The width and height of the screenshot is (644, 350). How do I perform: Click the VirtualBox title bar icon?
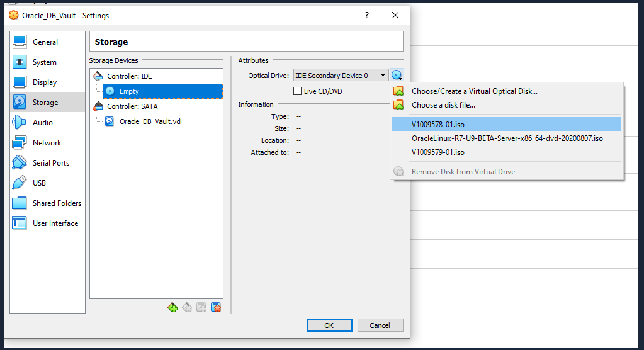click(x=14, y=15)
